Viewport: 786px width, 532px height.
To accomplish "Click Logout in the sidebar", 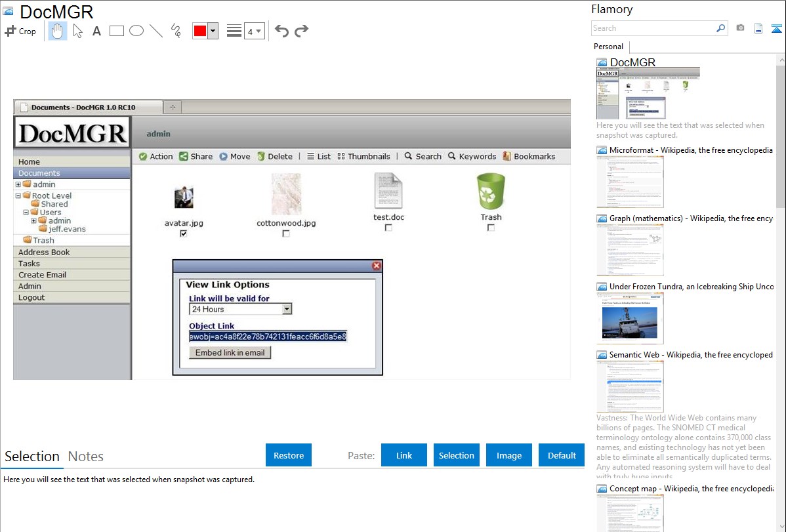I will coord(72,297).
